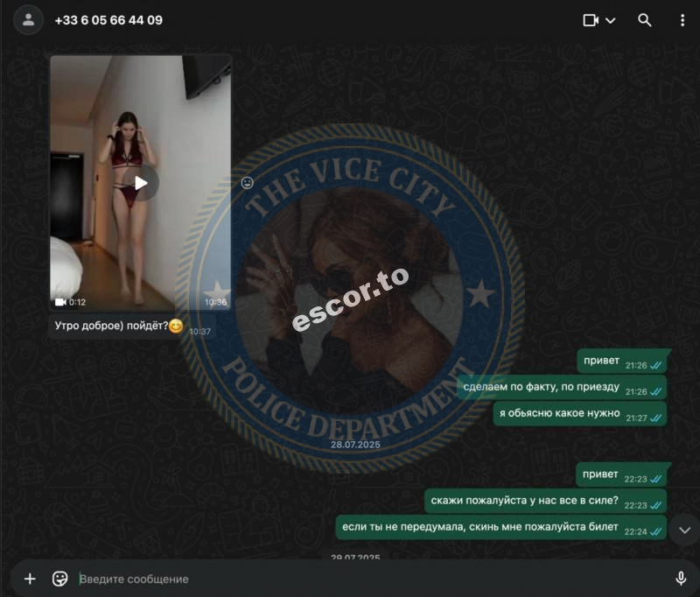Open the three-dot chat menu
700x597 pixels.
click(682, 20)
